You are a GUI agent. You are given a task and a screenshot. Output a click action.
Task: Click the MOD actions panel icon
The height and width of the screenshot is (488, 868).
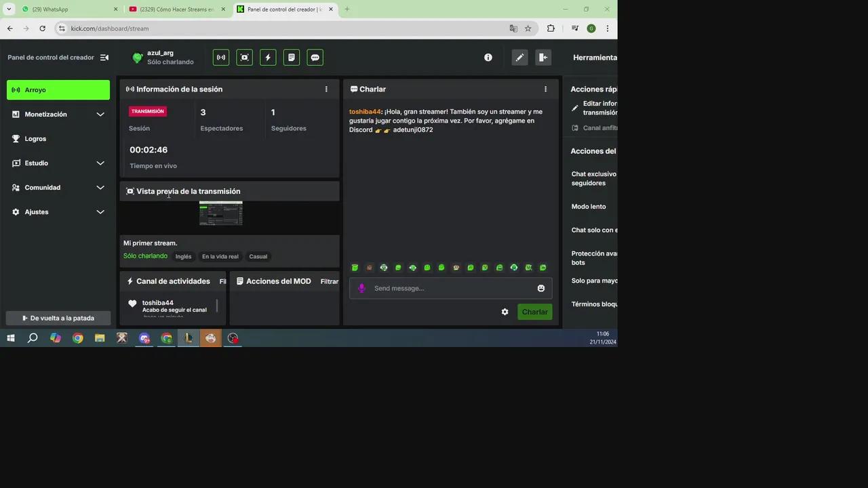(x=292, y=58)
